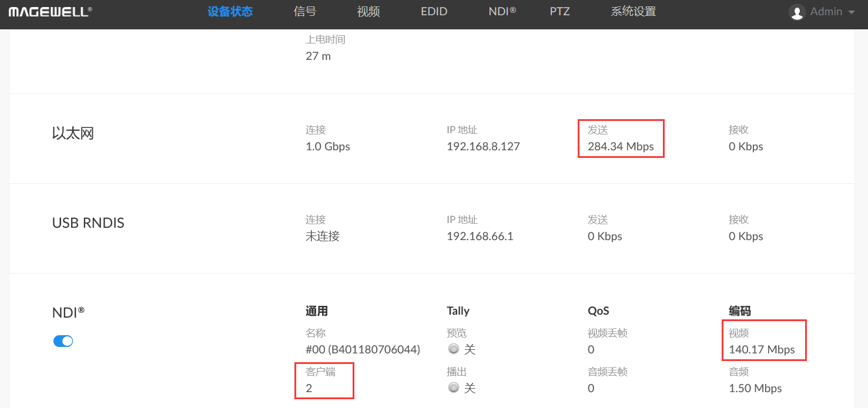Open the PTZ tab

pyautogui.click(x=559, y=11)
